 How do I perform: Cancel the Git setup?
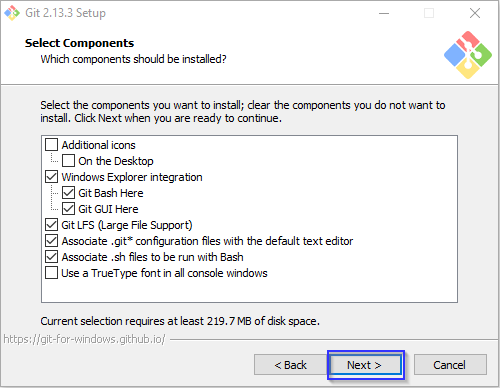pyautogui.click(x=450, y=365)
